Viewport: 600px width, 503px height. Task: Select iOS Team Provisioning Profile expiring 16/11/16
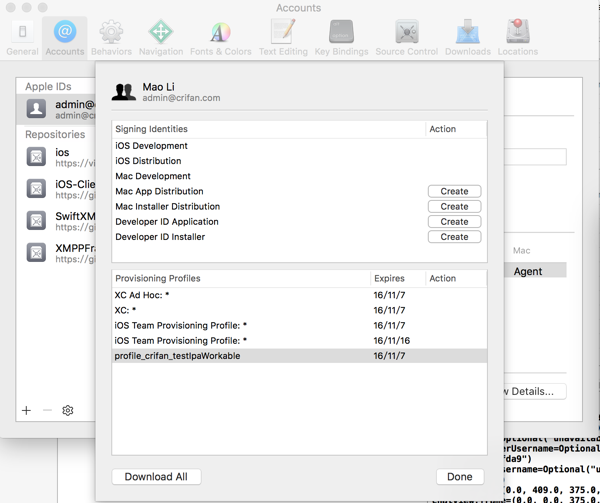[x=299, y=340]
